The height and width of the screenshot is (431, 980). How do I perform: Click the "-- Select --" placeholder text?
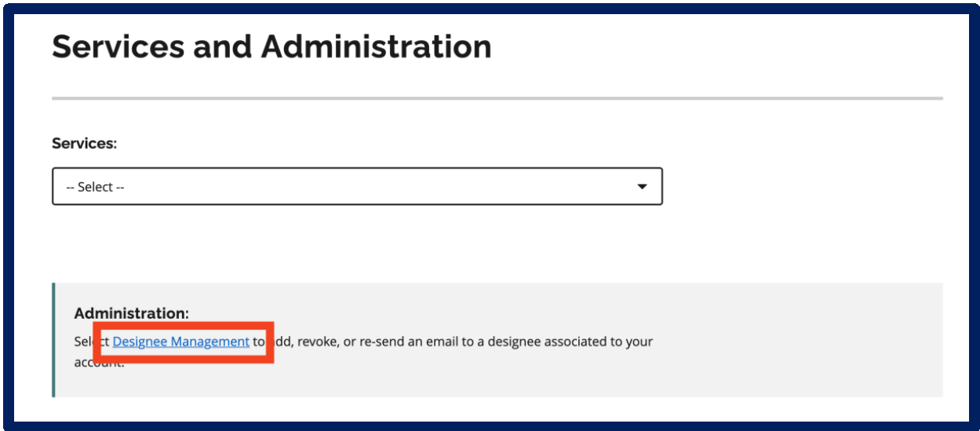pos(96,188)
